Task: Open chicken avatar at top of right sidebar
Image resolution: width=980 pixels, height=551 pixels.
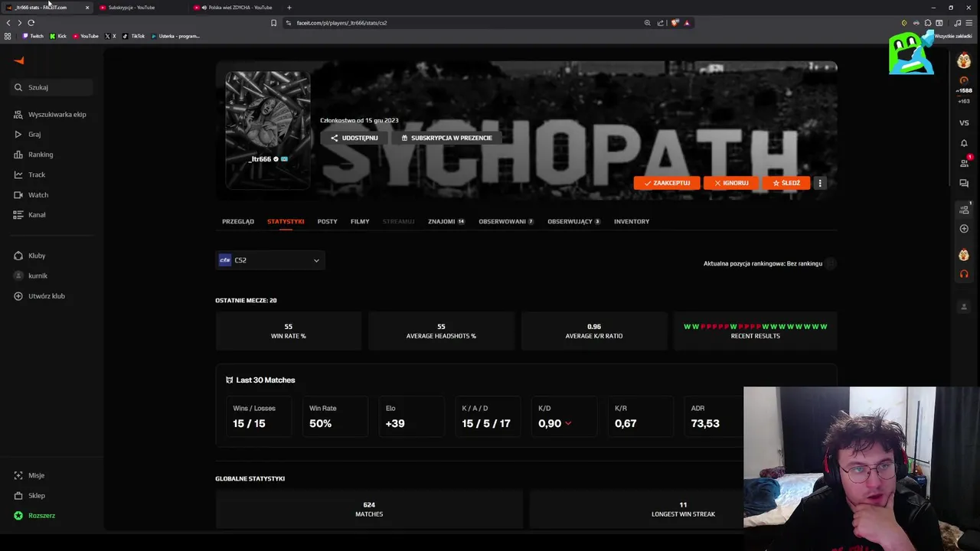Action: click(x=964, y=61)
